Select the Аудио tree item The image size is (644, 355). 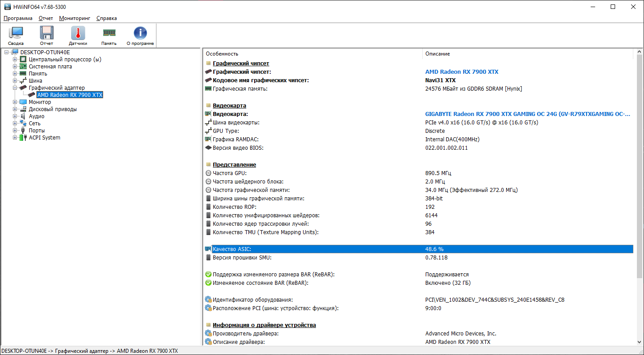[36, 116]
